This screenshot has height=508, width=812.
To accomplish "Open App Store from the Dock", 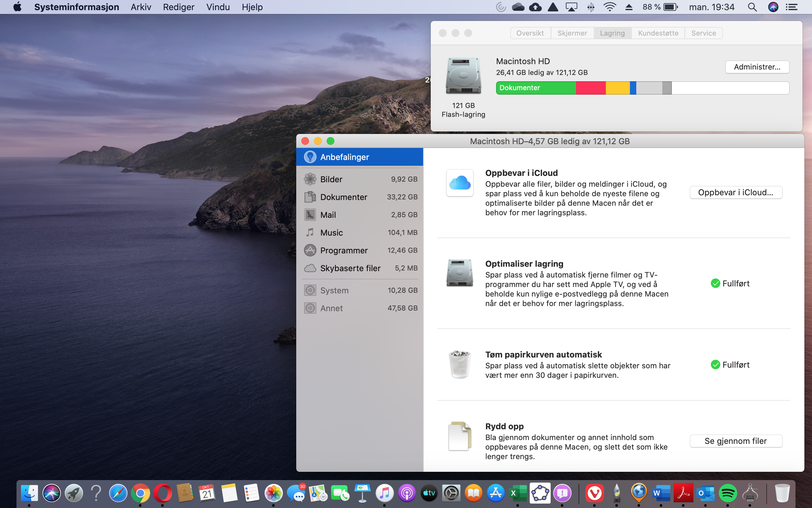I will pos(495,493).
